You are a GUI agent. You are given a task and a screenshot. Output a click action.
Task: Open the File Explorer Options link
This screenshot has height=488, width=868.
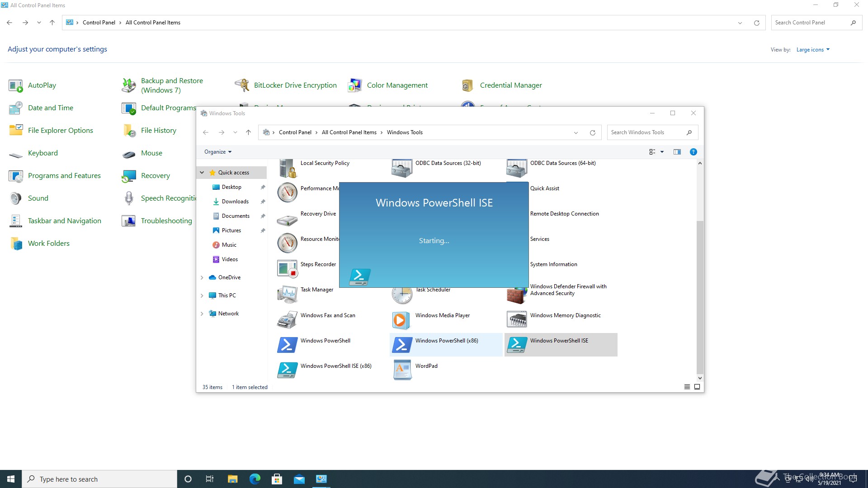(61, 131)
